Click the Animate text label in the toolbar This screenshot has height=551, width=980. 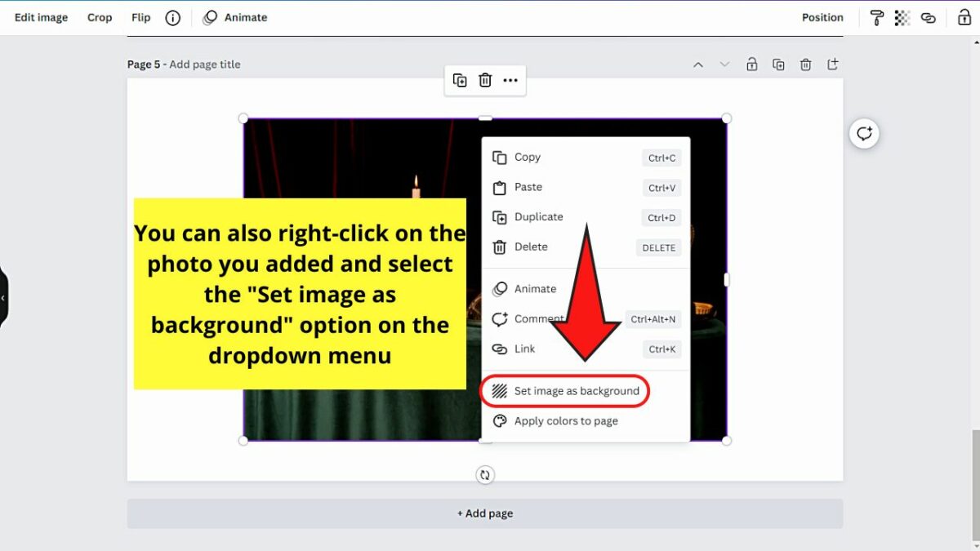(246, 17)
